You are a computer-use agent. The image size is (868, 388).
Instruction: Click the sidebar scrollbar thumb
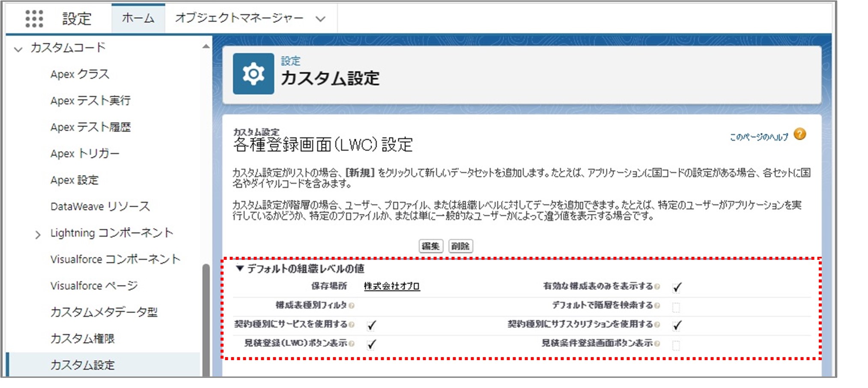[x=206, y=320]
